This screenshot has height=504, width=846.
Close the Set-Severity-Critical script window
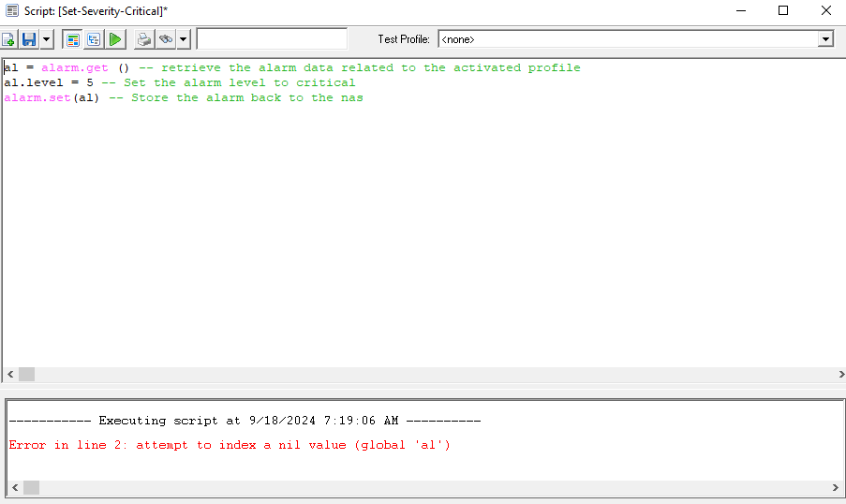click(825, 10)
